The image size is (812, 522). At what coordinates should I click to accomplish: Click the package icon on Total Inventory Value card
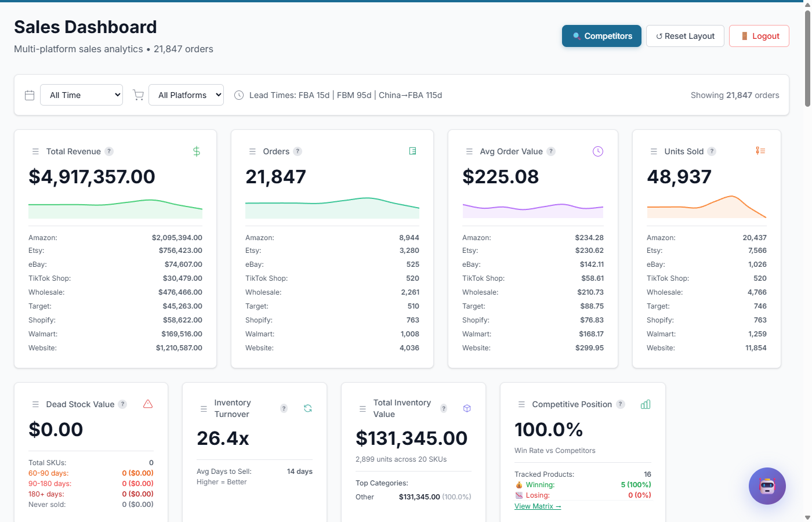pyautogui.click(x=467, y=408)
